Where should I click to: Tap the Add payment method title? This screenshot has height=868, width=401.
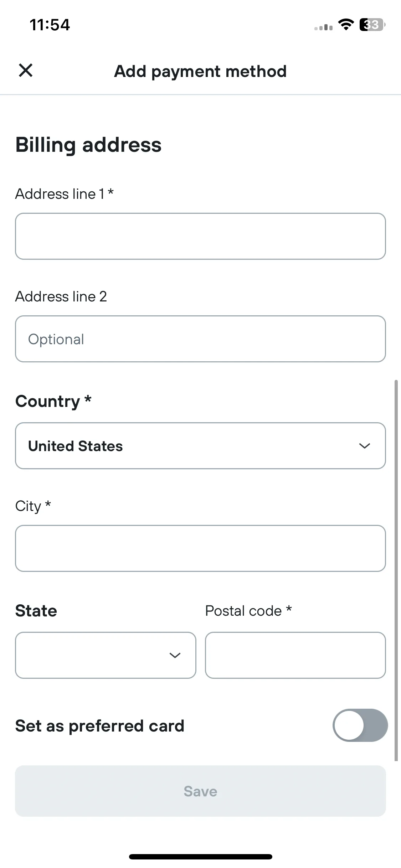[x=200, y=71]
